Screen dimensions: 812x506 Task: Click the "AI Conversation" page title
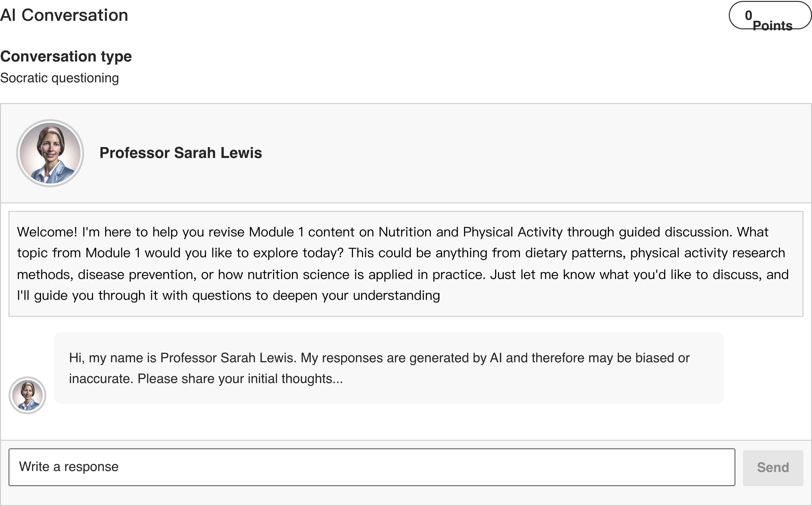click(64, 15)
